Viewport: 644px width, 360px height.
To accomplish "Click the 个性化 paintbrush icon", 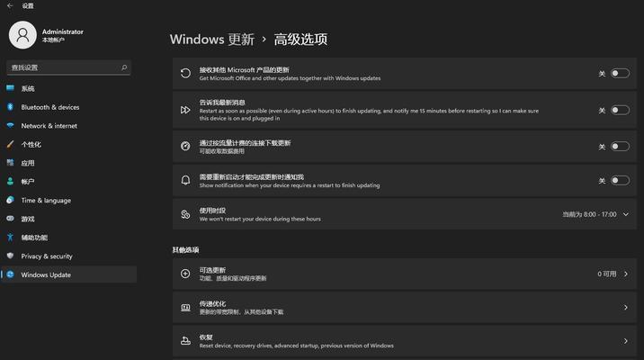I will (x=10, y=144).
